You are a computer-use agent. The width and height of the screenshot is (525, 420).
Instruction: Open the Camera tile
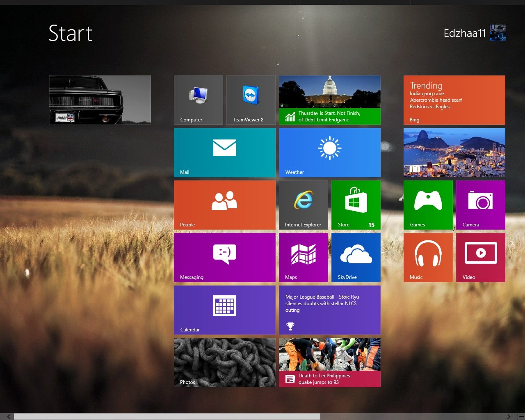pyautogui.click(x=481, y=205)
